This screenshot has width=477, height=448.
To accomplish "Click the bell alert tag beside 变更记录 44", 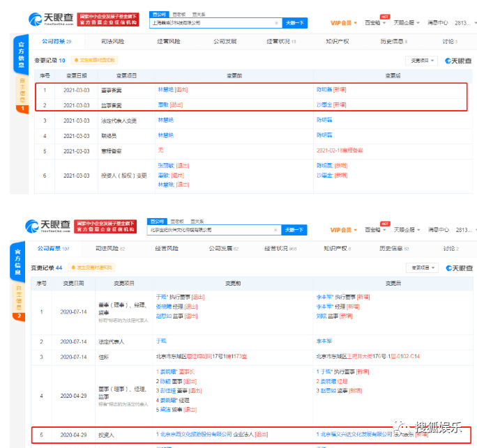I will coord(91,268).
